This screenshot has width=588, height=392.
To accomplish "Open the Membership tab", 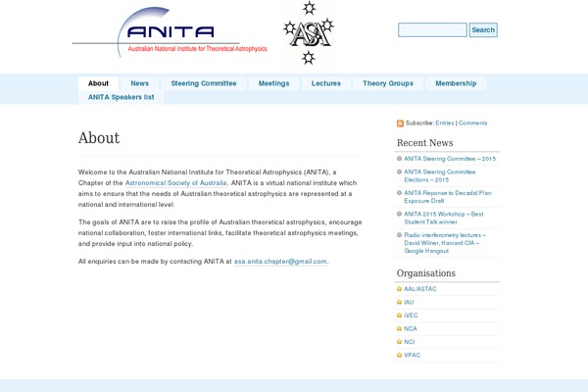I will (x=456, y=83).
